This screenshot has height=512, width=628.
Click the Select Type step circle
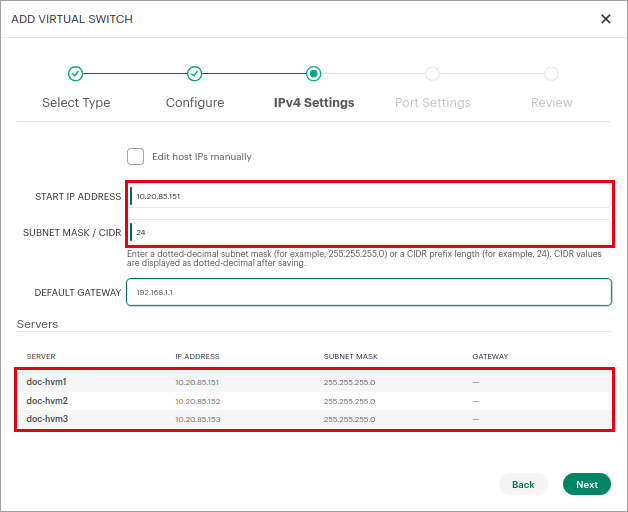coord(75,74)
